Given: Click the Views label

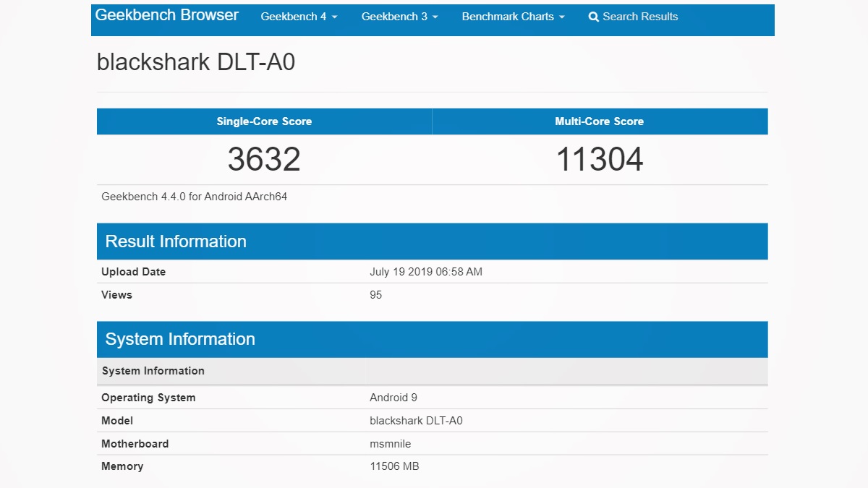Looking at the screenshot, I should tap(116, 295).
